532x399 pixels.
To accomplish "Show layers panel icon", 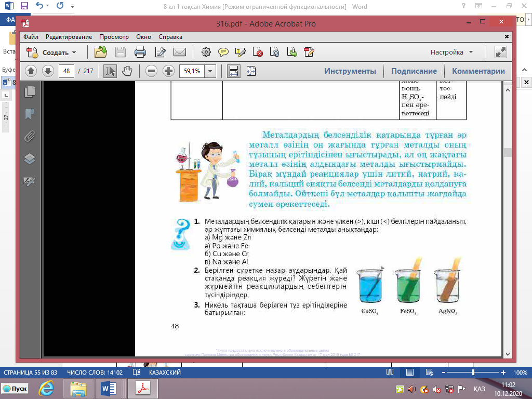I will [30, 159].
